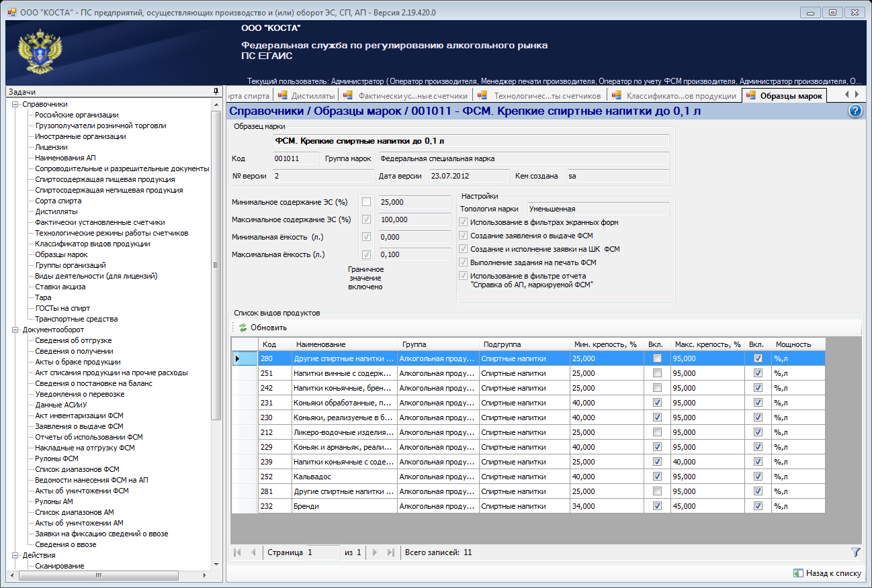872x588 pixels.
Task: Click the Страница page number field
Action: 322,552
